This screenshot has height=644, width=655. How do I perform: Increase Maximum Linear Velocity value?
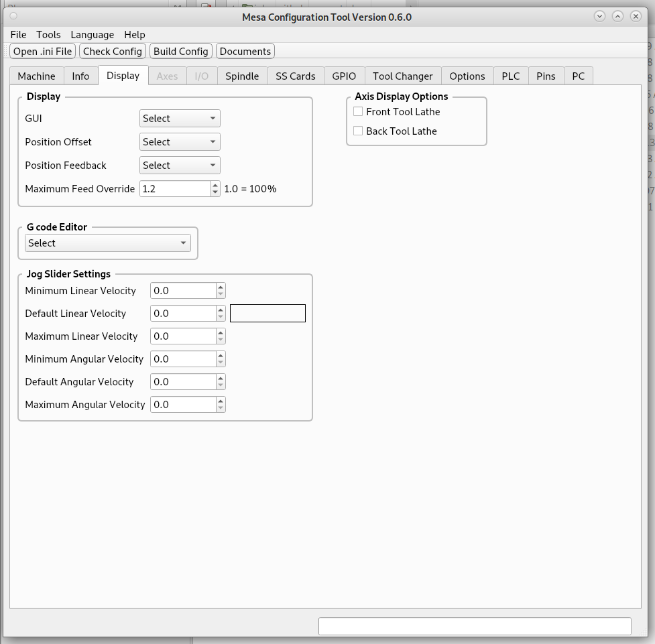pyautogui.click(x=221, y=332)
